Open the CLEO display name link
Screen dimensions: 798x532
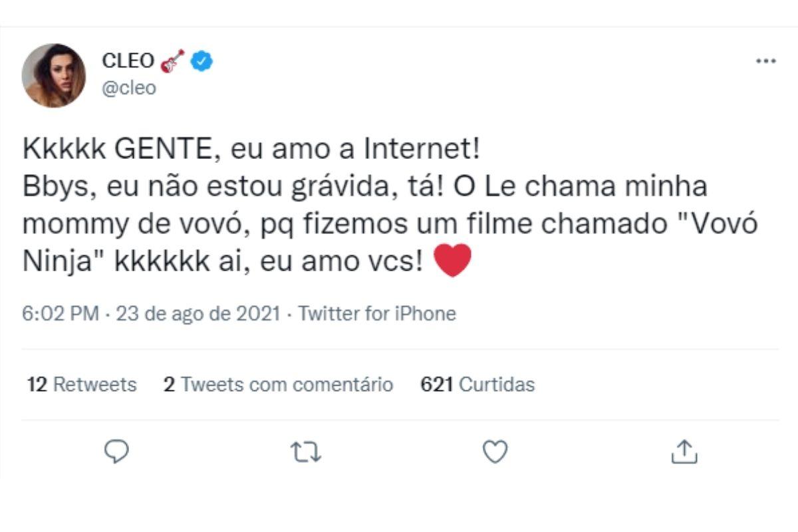[x=128, y=62]
